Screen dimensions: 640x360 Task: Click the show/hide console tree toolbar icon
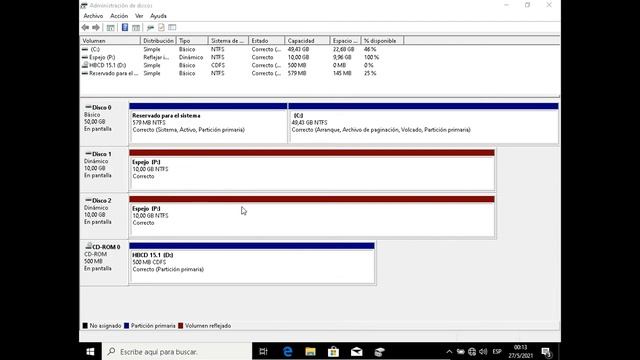tap(110, 27)
